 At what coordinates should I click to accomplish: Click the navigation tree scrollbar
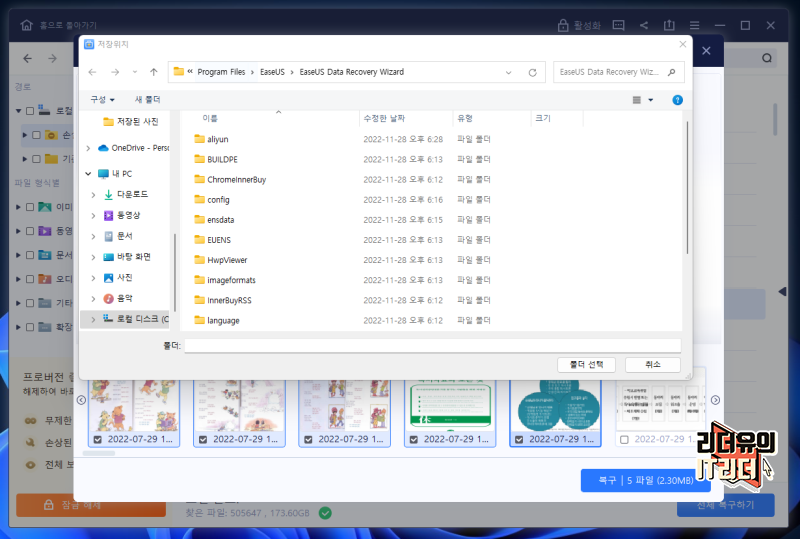pyautogui.click(x=174, y=273)
